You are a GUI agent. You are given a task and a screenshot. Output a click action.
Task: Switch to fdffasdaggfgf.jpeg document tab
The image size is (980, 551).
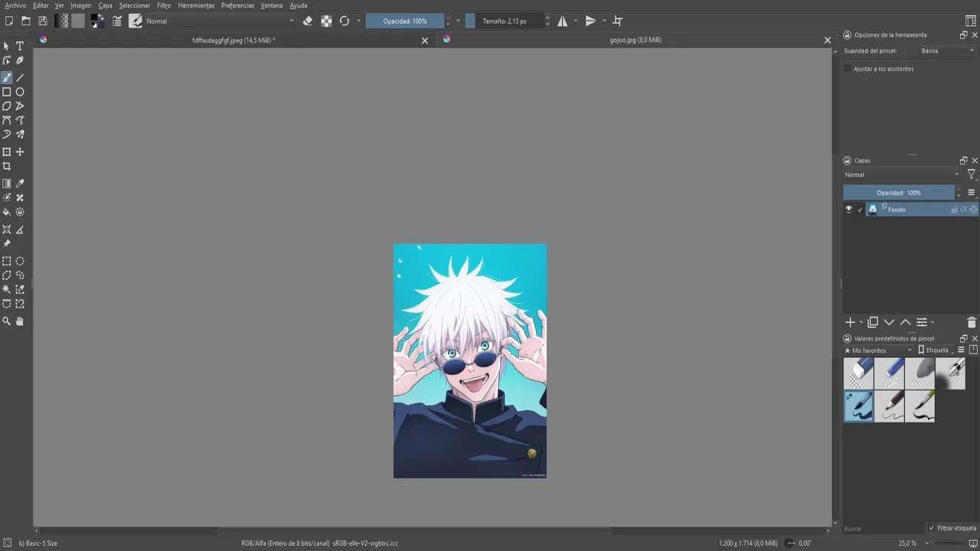coord(234,40)
